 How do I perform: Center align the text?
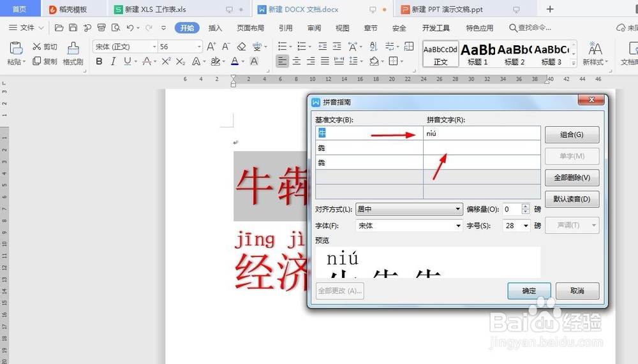tap(297, 61)
